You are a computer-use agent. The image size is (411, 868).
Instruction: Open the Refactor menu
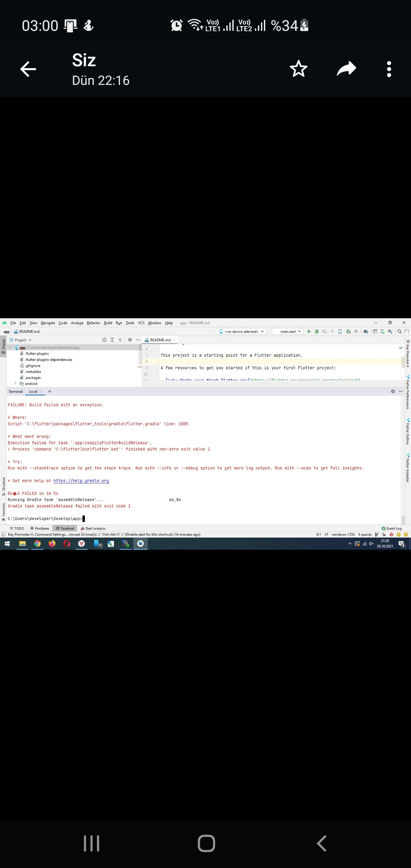(94, 323)
